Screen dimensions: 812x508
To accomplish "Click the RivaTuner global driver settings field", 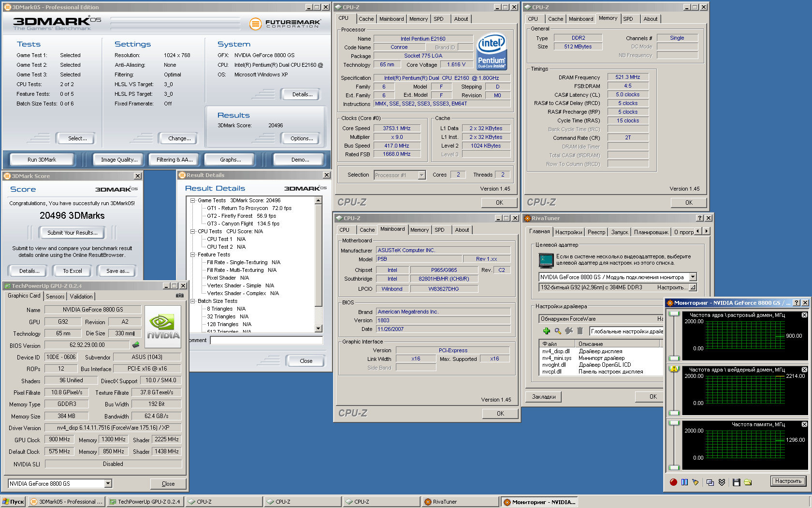I will 626,331.
